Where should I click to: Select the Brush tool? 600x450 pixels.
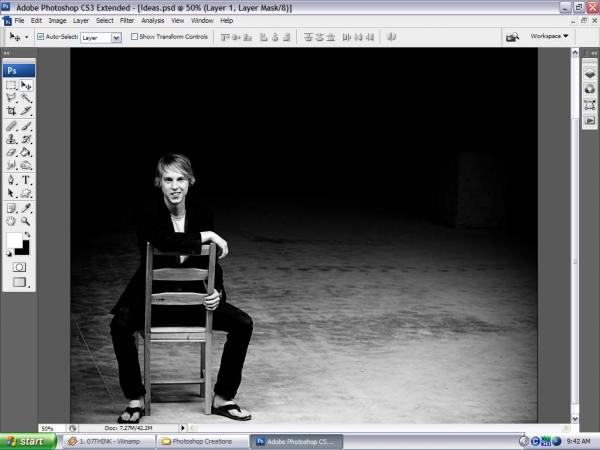click(x=26, y=126)
